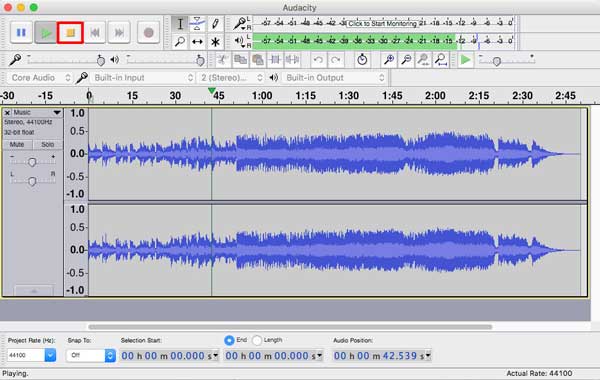
Task: Undo the last action
Action: [x=318, y=60]
